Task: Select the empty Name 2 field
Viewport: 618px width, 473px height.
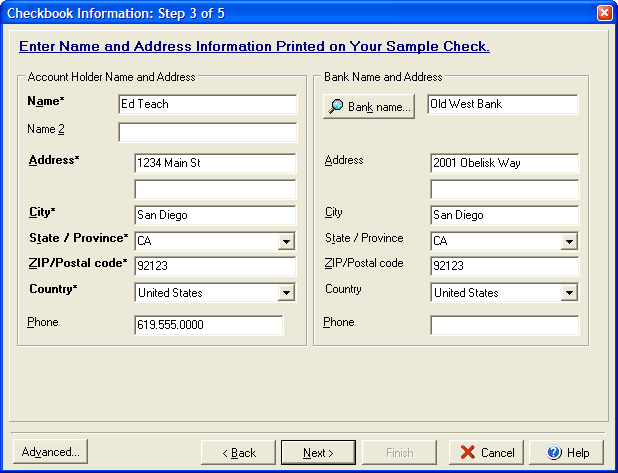Action: (x=207, y=132)
